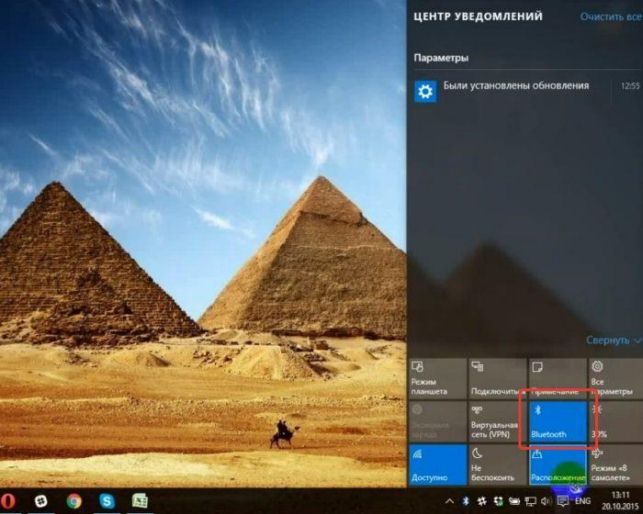This screenshot has width=643, height=514.
Task: Open the volume speaker tray icon
Action: coord(546,501)
